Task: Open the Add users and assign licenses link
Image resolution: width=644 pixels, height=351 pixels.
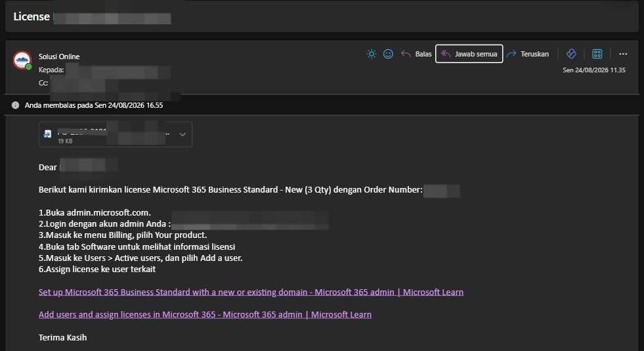Action: tap(205, 314)
